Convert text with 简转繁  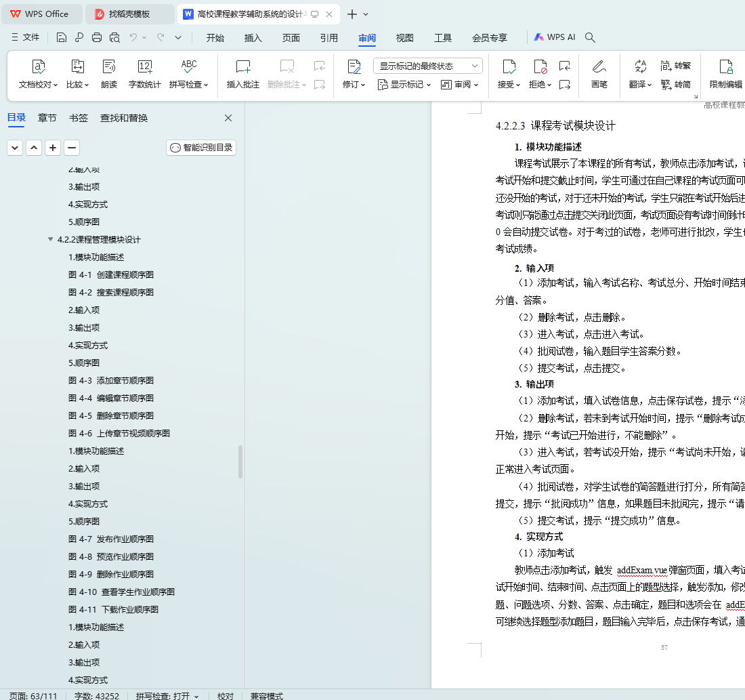click(676, 66)
